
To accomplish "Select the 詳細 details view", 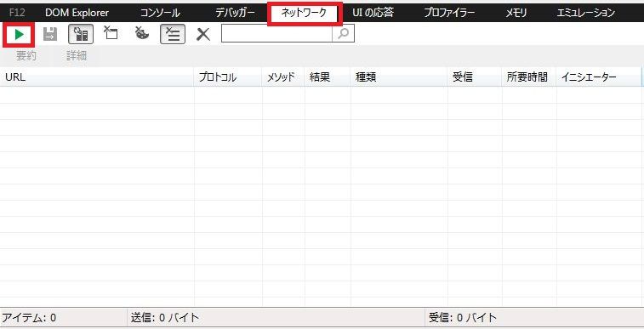I will 77,56.
